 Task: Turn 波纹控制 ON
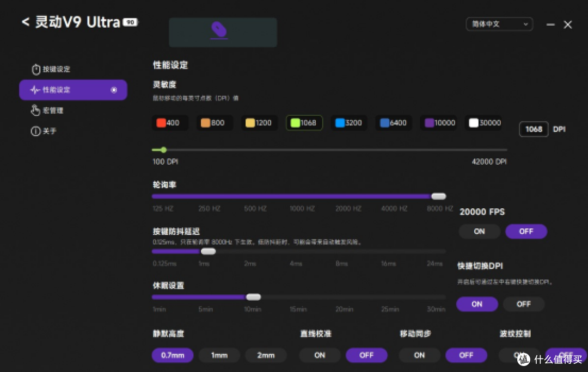[x=519, y=355]
